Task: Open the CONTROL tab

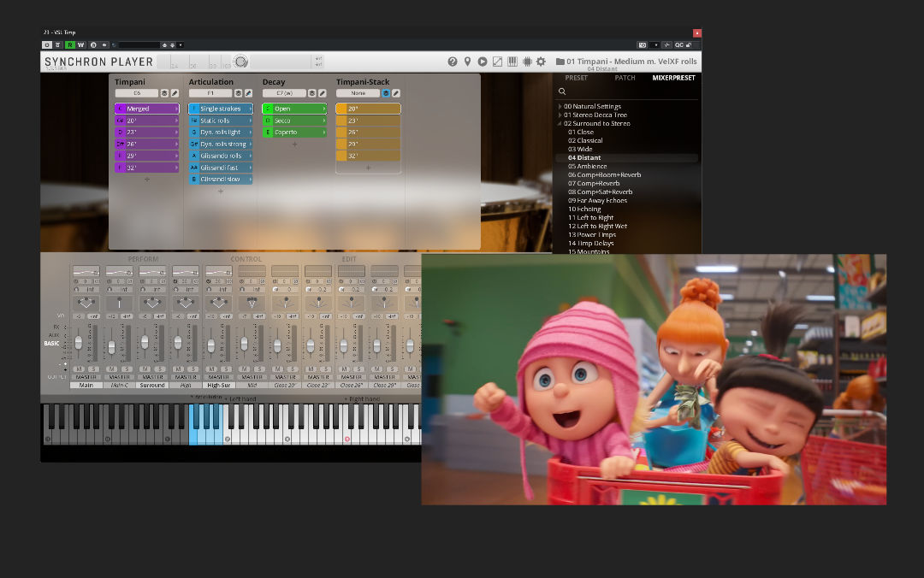Action: tap(246, 259)
